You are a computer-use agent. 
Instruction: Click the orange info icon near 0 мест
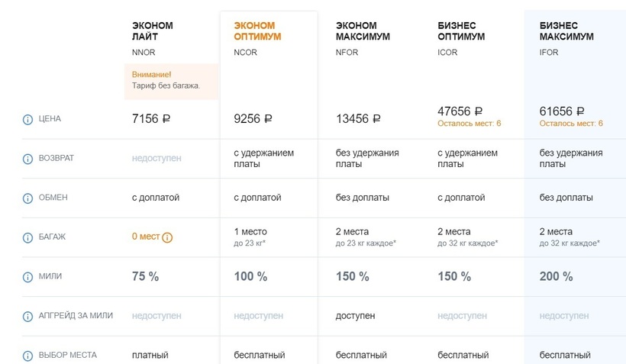[168, 237]
